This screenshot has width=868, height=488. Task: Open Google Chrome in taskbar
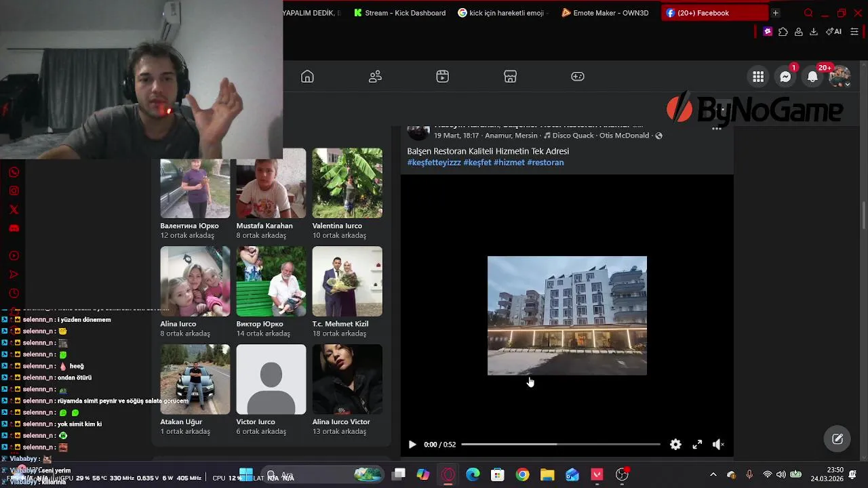(522, 475)
